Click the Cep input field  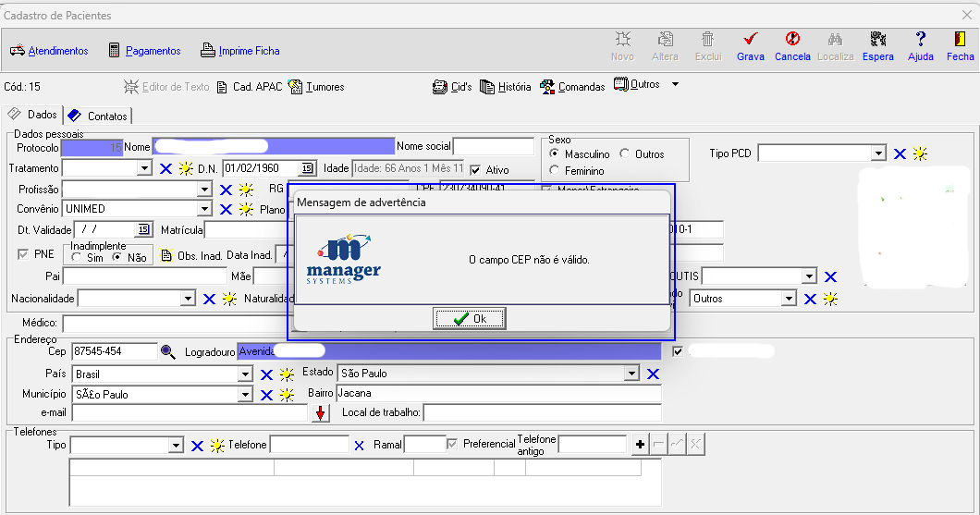pyautogui.click(x=115, y=351)
